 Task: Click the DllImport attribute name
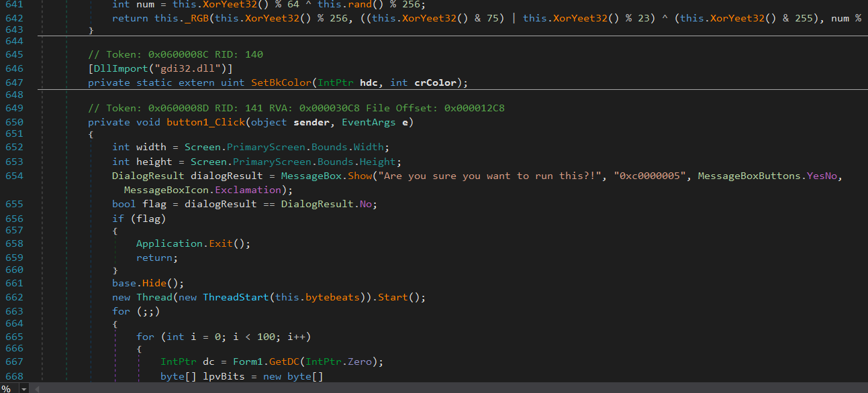coord(121,68)
